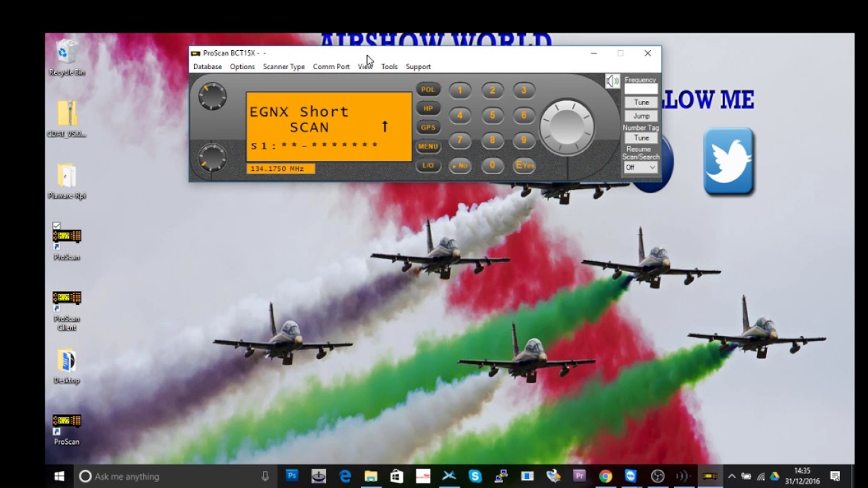Image resolution: width=868 pixels, height=488 pixels.
Task: Click Tune button below Frequency field
Action: [x=641, y=102]
